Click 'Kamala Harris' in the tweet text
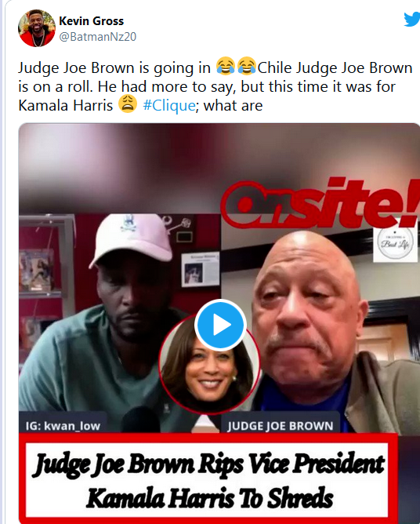Viewport: 420px width, 524px height. coord(66,105)
